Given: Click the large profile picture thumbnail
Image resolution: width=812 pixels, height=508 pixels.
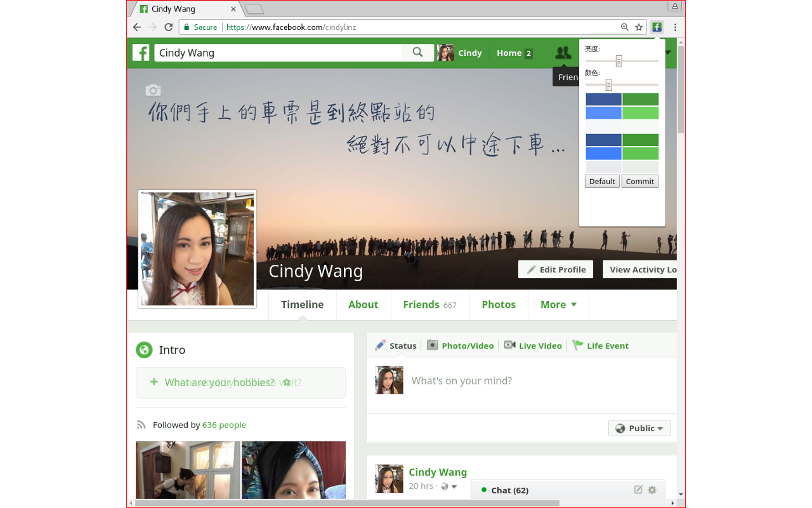Looking at the screenshot, I should 197,249.
